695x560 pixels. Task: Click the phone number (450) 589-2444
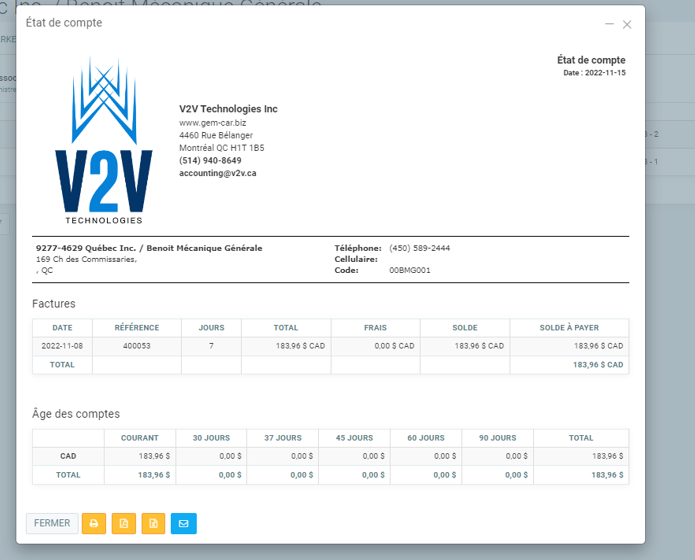click(419, 248)
